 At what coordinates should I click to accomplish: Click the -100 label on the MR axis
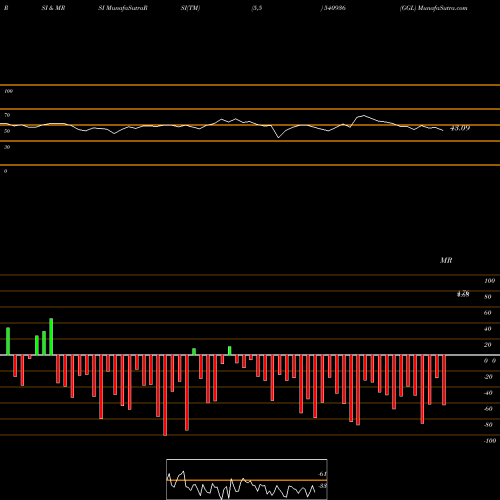[490, 441]
